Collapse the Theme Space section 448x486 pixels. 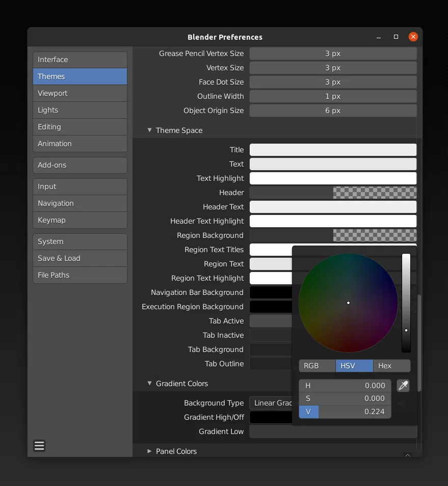(150, 130)
